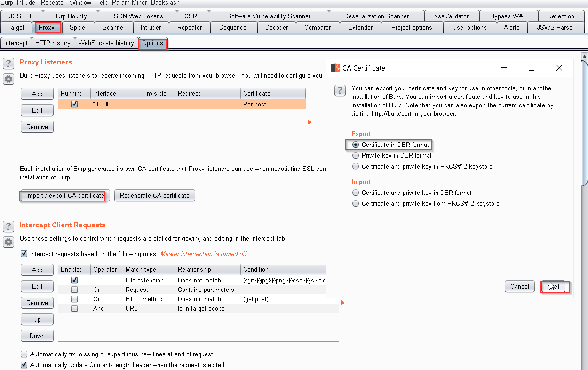This screenshot has width=588, height=370.
Task: Open help for Intercept Client Requests
Action: 8,226
